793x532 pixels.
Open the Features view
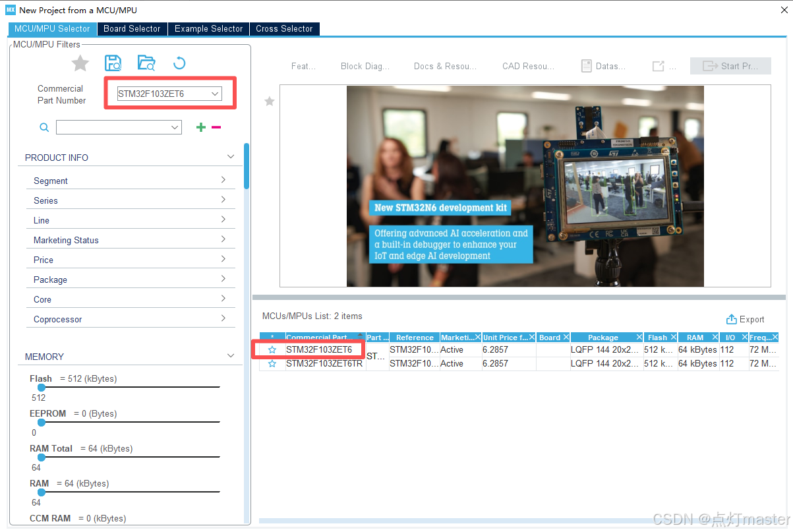point(303,66)
